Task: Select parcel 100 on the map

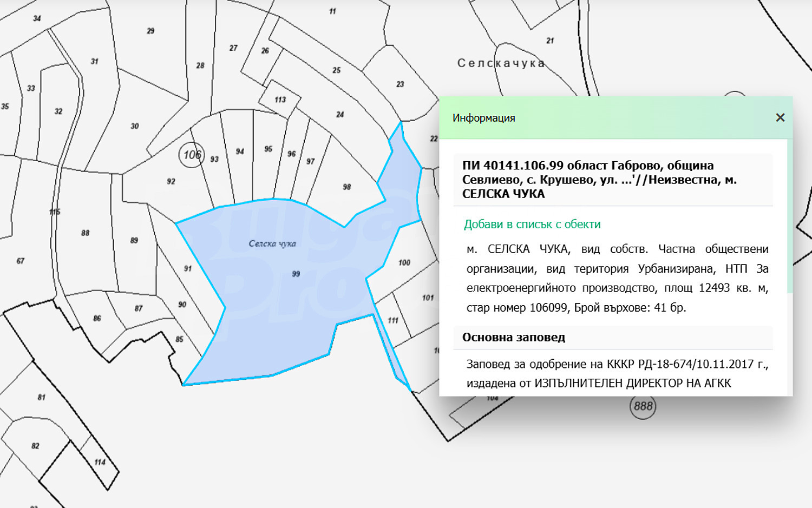Action: tap(404, 263)
